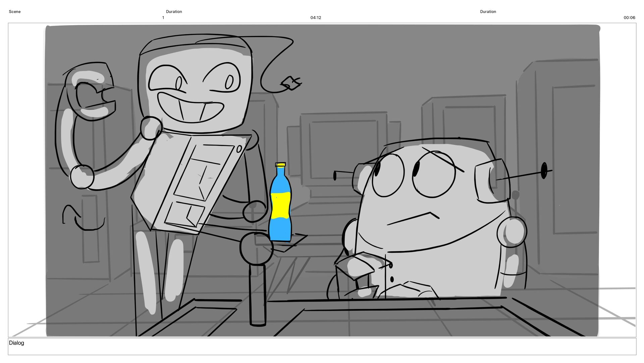Viewport: 644px width, 363px height.
Task: Click the scene number '1'
Action: tap(163, 18)
